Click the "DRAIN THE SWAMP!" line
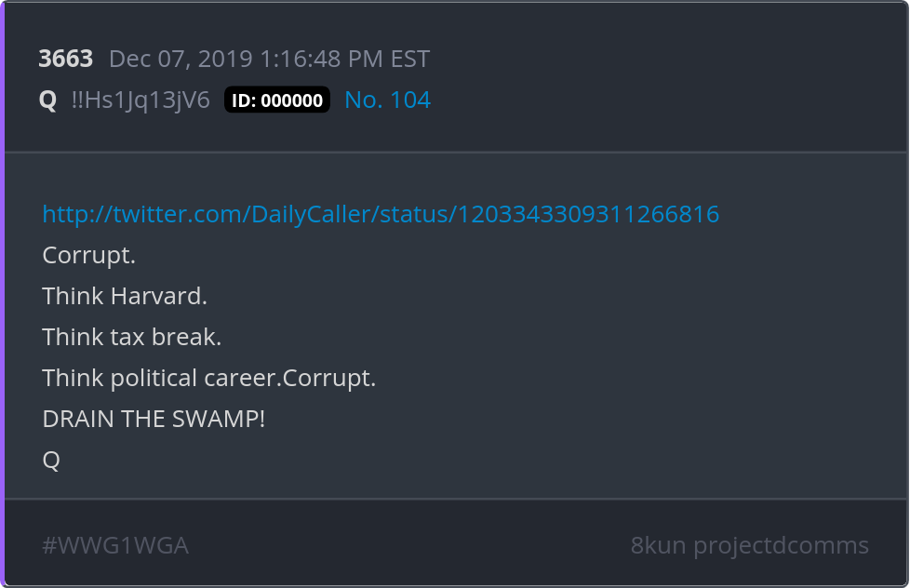The height and width of the screenshot is (588, 910). 154,419
